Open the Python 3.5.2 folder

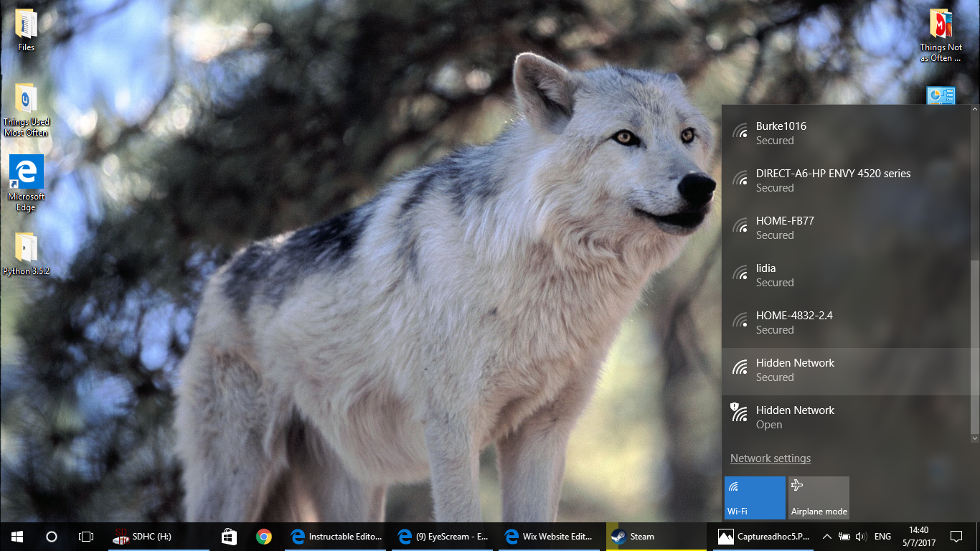pyautogui.click(x=26, y=254)
